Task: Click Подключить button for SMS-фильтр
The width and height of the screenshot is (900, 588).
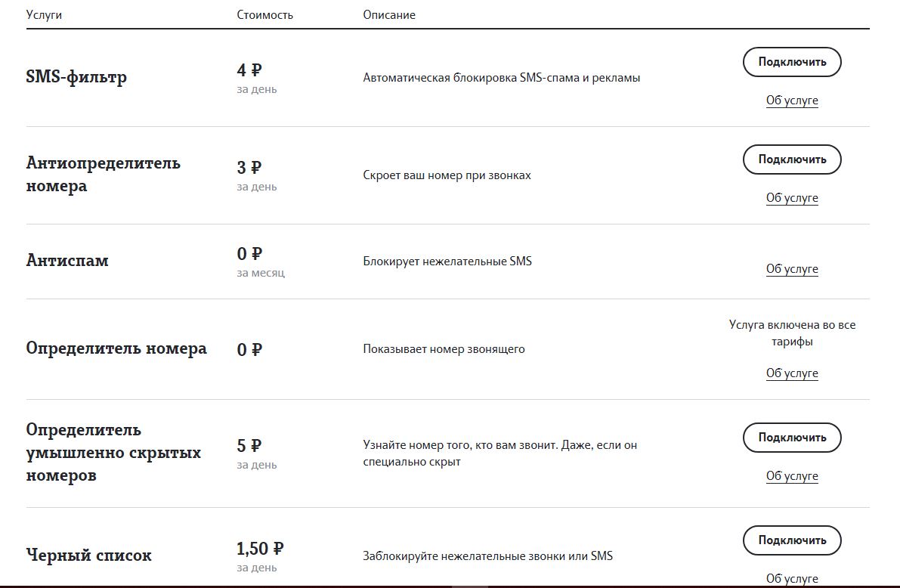Action: (792, 62)
